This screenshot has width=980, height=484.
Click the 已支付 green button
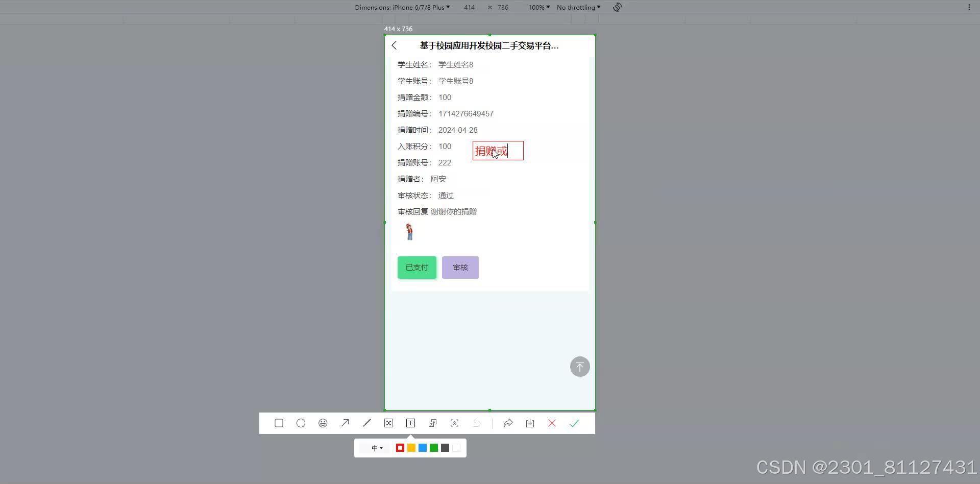[x=417, y=268]
